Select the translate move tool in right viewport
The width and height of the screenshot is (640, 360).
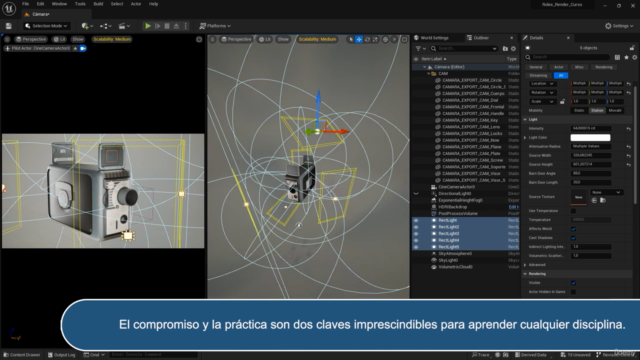359,39
